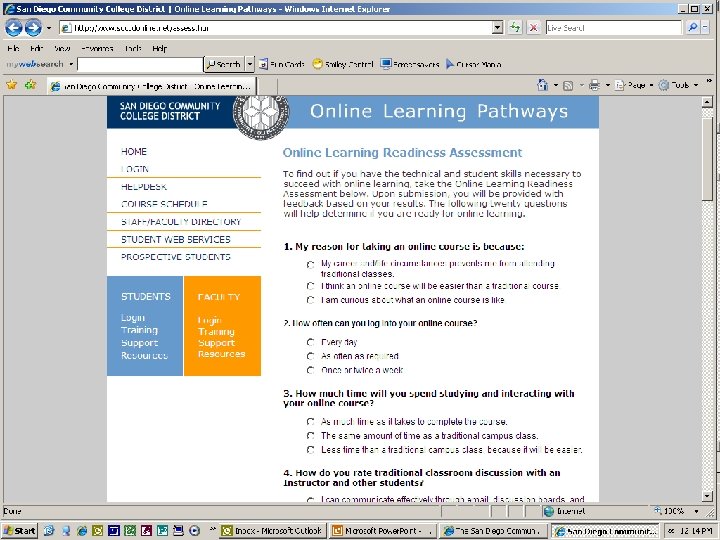This screenshot has width=720, height=540.
Task: Click the Home house icon in command bar
Action: coord(543,85)
